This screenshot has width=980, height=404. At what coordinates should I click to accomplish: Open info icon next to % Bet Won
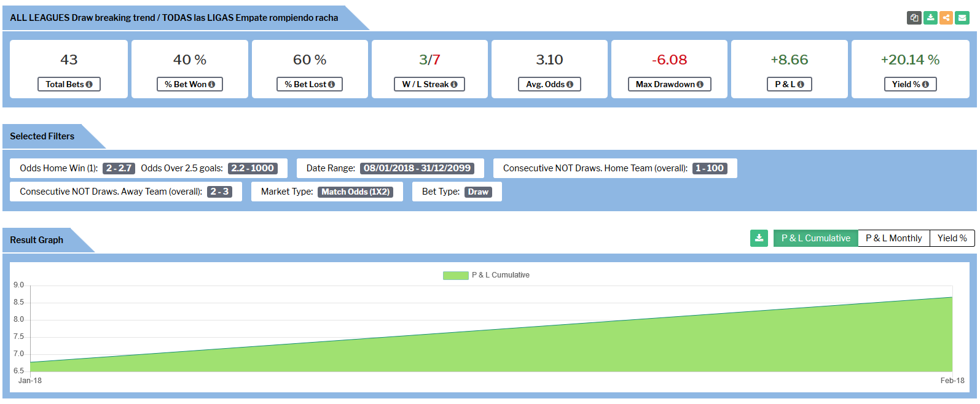tap(212, 85)
